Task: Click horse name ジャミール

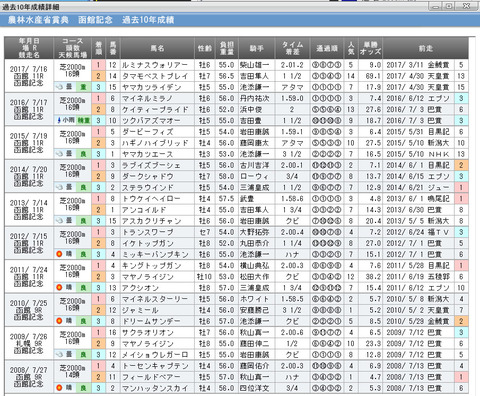Action: (x=140, y=310)
